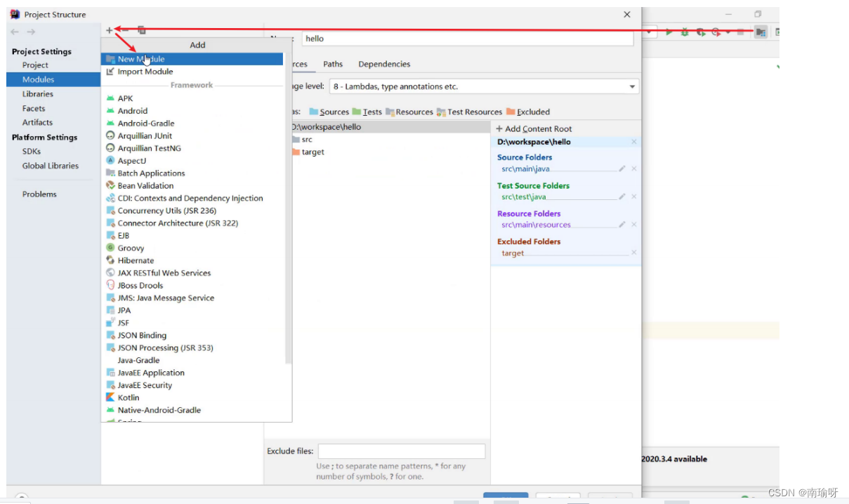
Task: Mark folder as Excluded
Action: click(528, 112)
